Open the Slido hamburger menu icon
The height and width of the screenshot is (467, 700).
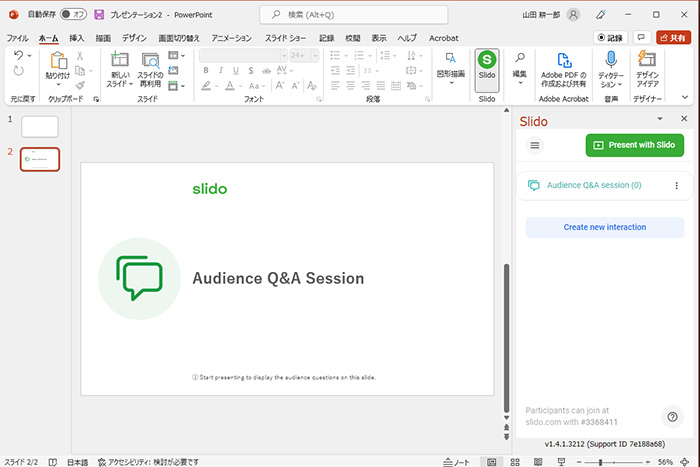[535, 145]
